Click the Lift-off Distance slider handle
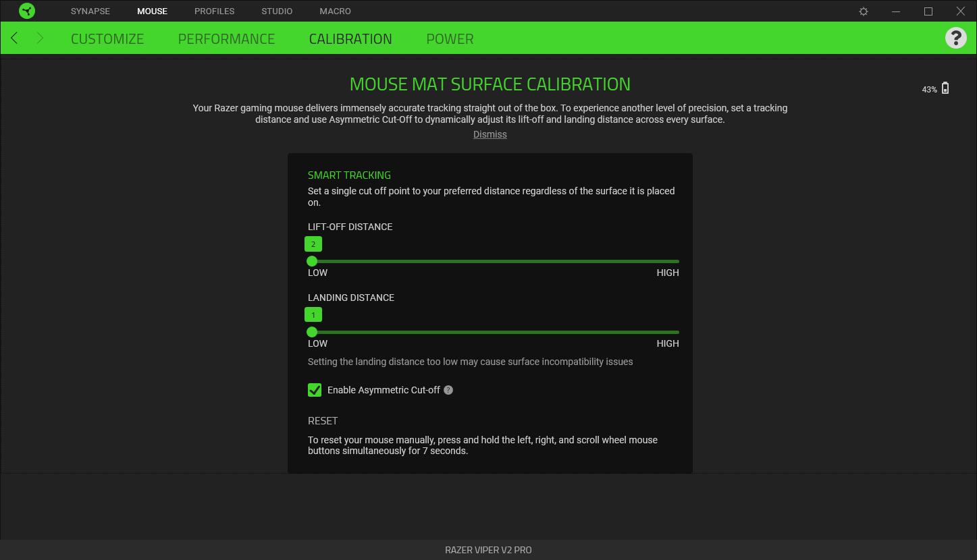Image resolution: width=977 pixels, height=560 pixels. [x=312, y=261]
